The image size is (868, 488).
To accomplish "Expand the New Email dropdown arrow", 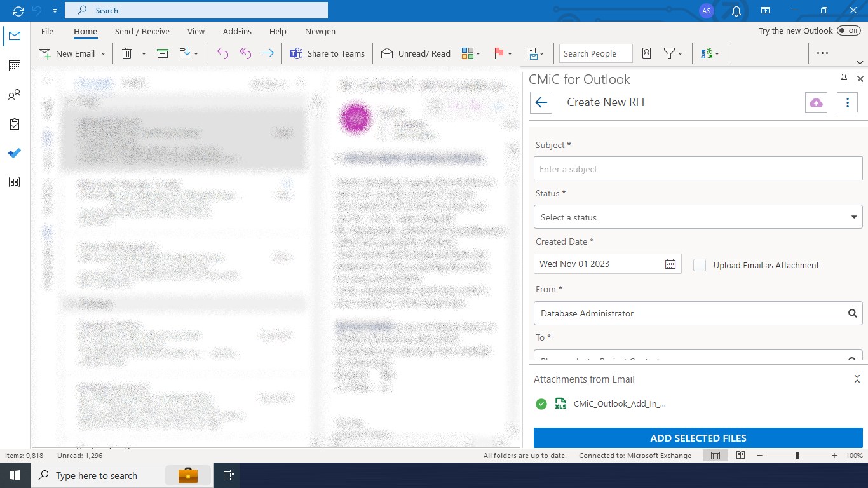I will pos(103,54).
